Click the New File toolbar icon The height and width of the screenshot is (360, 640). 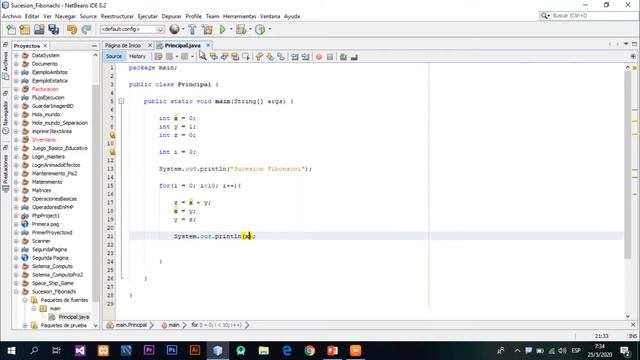11,29
